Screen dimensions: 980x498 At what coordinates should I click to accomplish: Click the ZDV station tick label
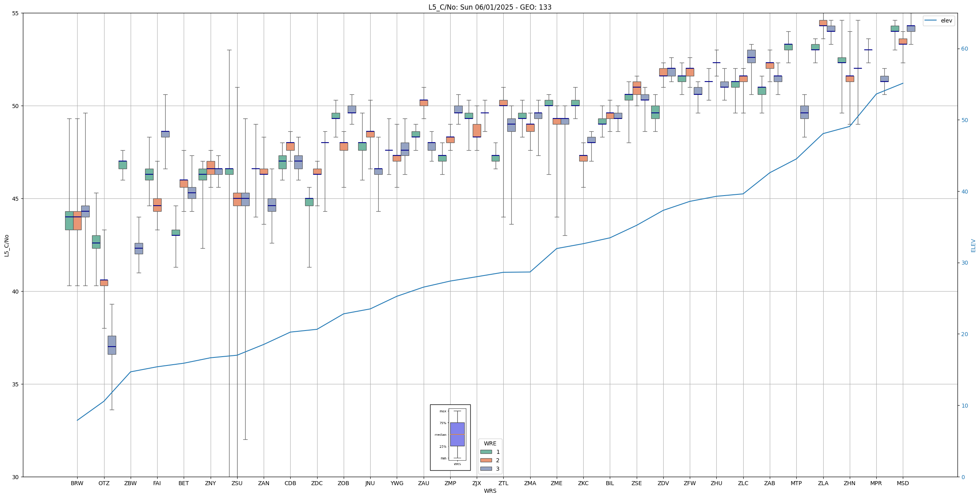tap(663, 483)
